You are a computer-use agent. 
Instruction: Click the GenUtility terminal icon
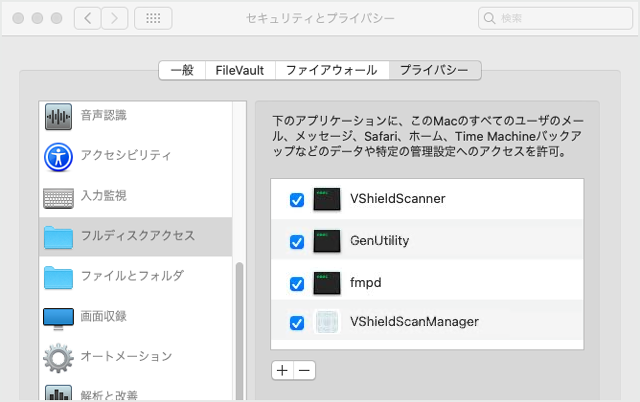327,241
